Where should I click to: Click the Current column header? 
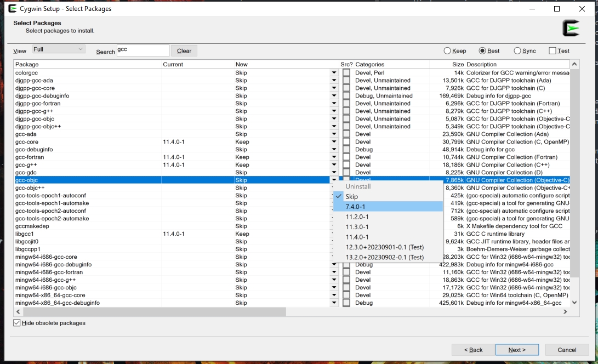click(197, 64)
